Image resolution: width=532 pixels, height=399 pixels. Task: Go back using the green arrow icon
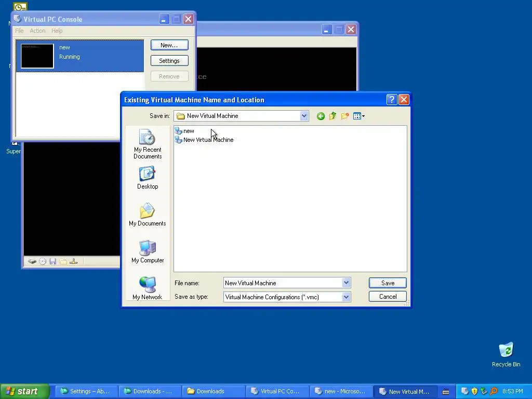pyautogui.click(x=321, y=116)
